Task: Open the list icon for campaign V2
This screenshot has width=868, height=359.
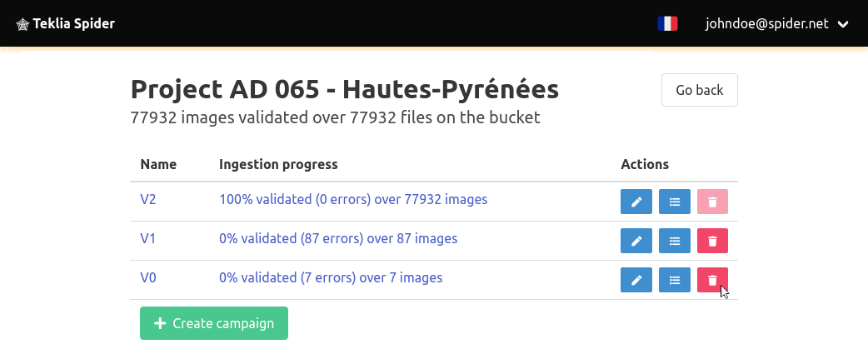Action: click(675, 202)
